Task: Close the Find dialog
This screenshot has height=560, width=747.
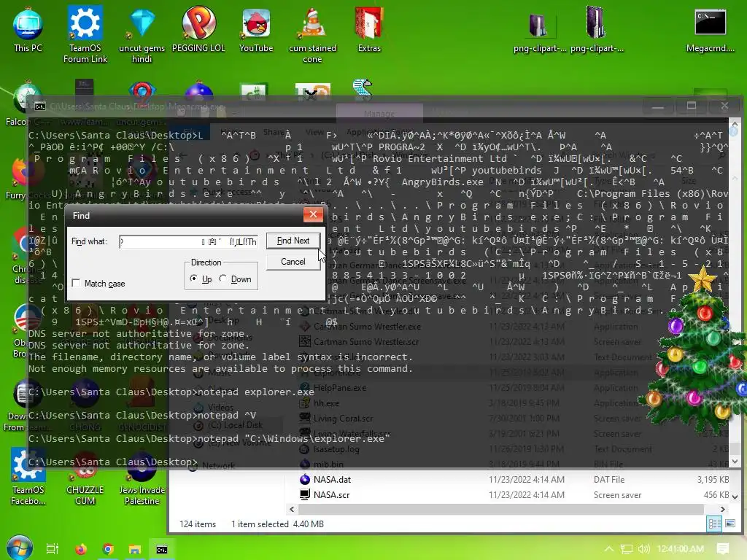Action: 313,215
